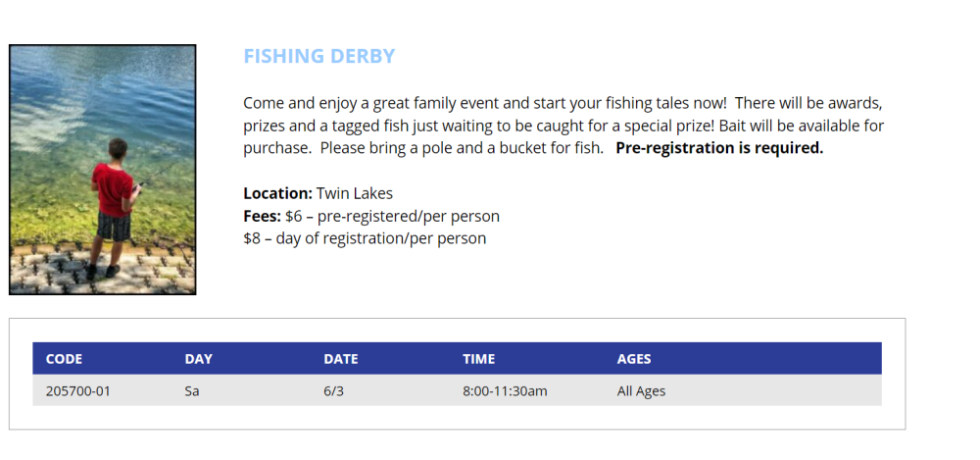
Task: Click the $8 day of registration line
Action: click(x=365, y=238)
